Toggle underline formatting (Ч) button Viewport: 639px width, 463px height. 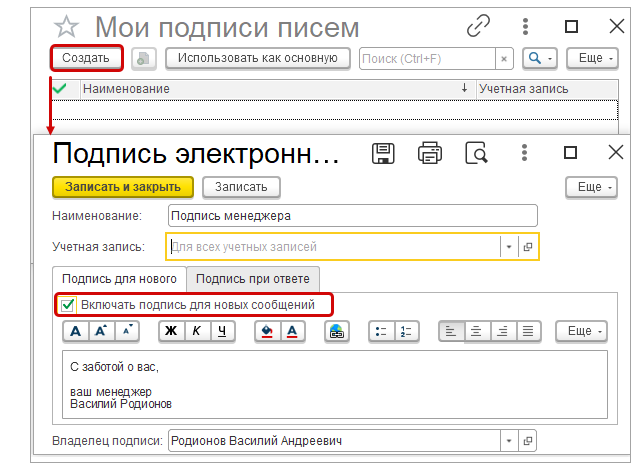coord(221,331)
